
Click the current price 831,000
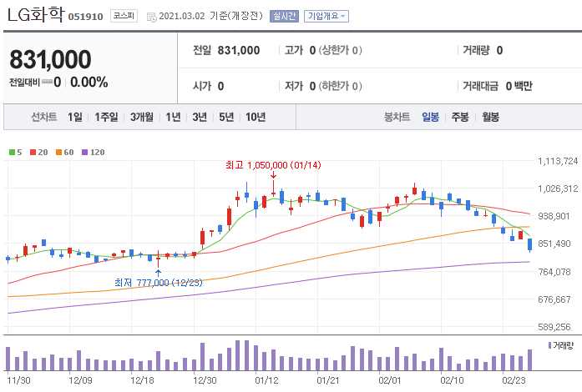click(50, 59)
